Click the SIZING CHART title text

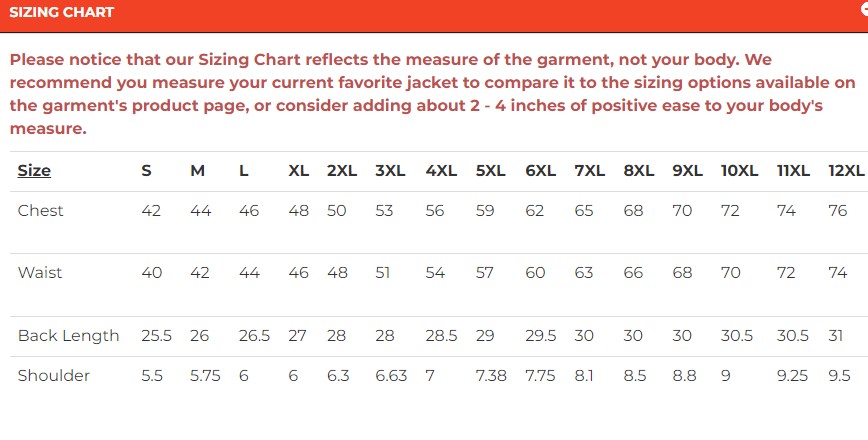(x=61, y=13)
